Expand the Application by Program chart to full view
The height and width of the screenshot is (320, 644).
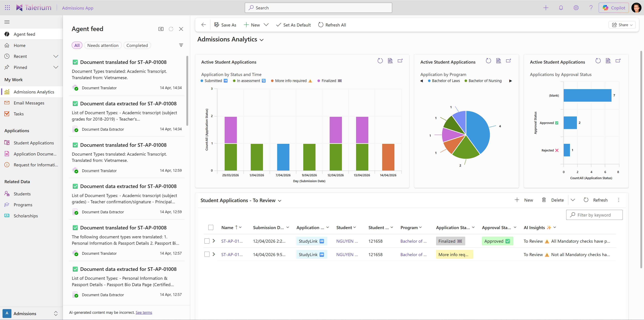508,61
